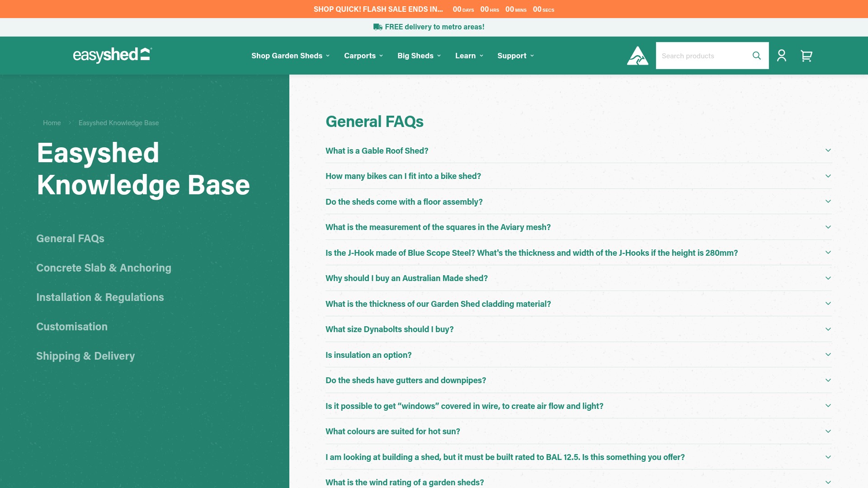868x488 pixels.
Task: Expand chevron for Australian Made shed question
Action: [x=828, y=278]
